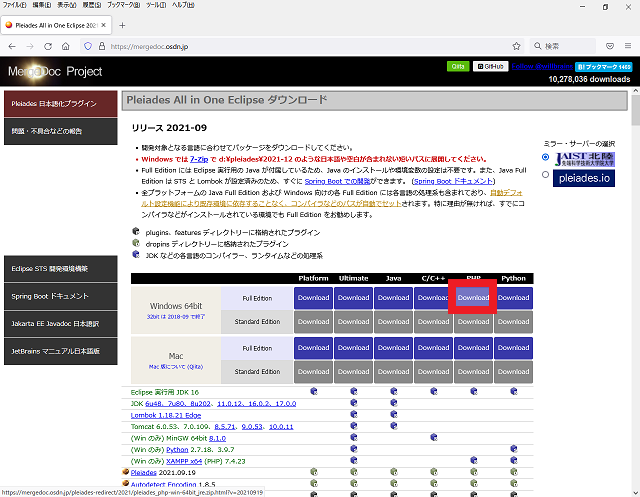
Task: Bookmark this page with the star icon
Action: tap(516, 46)
